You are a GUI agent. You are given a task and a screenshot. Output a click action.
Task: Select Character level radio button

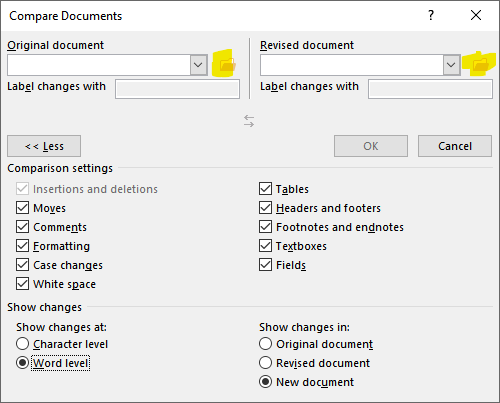coord(22,344)
